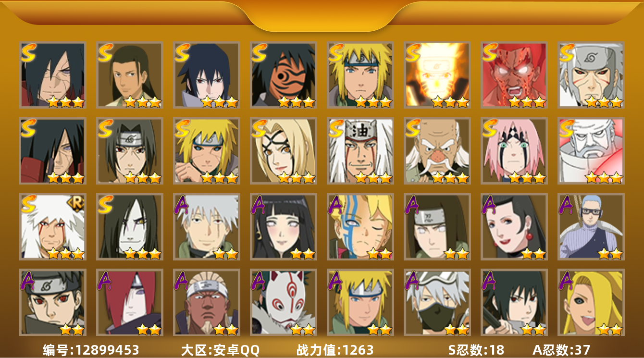The width and height of the screenshot is (644, 358).
Task: Pick the glowing Naruto chakra mode portrait
Action: tap(437, 75)
